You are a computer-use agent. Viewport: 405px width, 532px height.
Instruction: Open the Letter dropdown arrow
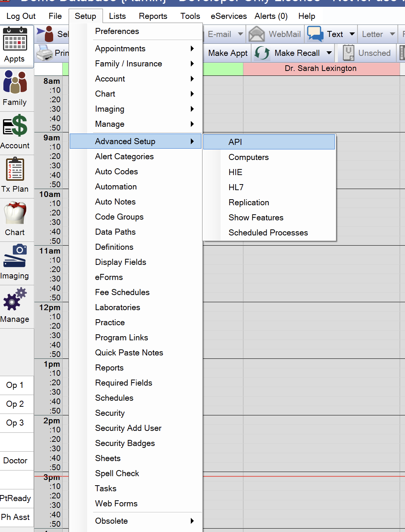[x=393, y=34]
